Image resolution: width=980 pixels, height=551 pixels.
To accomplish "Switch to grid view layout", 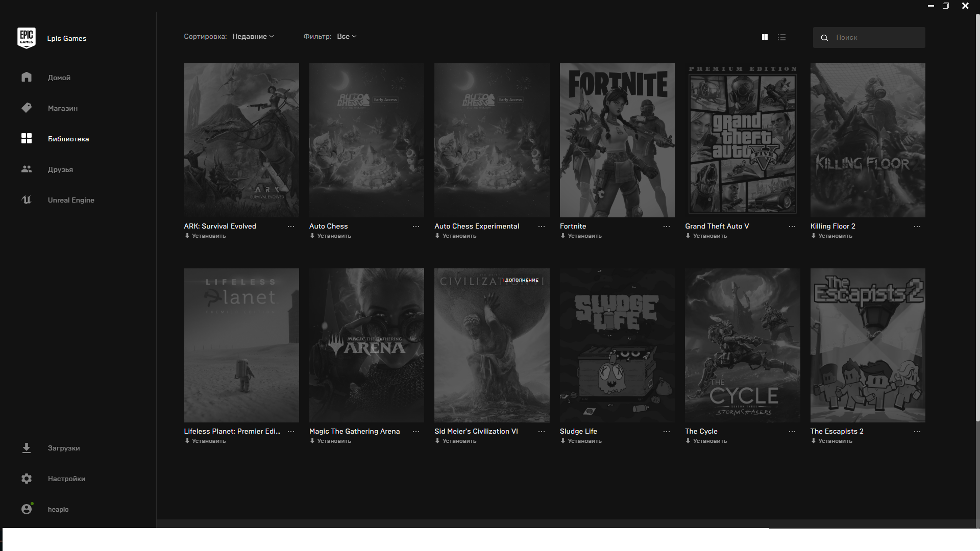I will click(765, 37).
